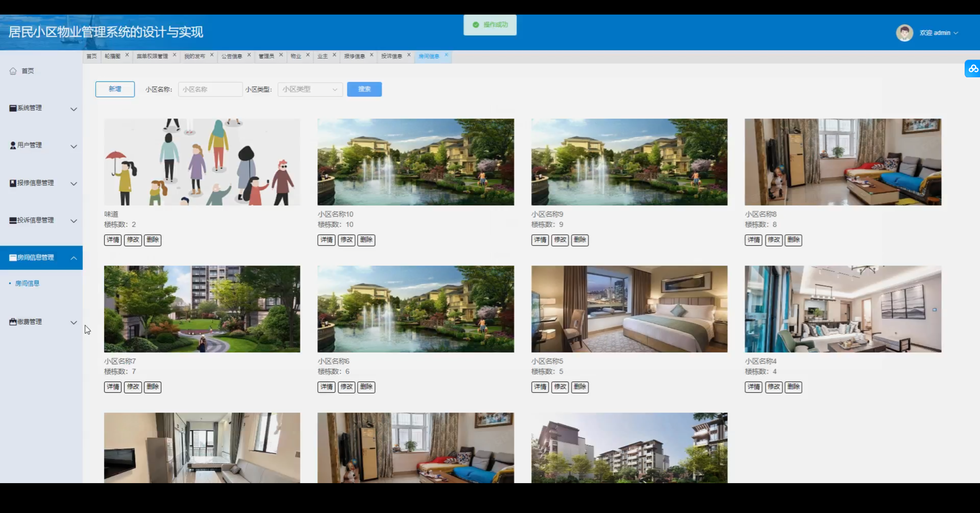Switch to the 报修信息 tab
Image resolution: width=980 pixels, height=513 pixels.
coord(354,56)
